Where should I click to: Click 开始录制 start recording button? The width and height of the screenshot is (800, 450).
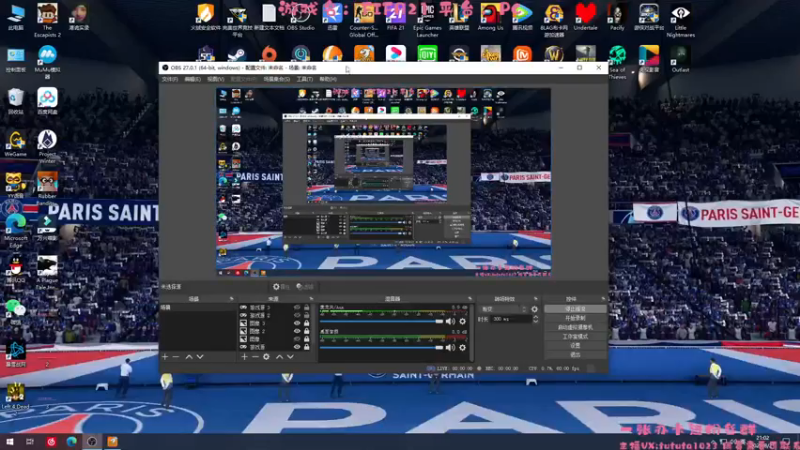pyautogui.click(x=575, y=318)
